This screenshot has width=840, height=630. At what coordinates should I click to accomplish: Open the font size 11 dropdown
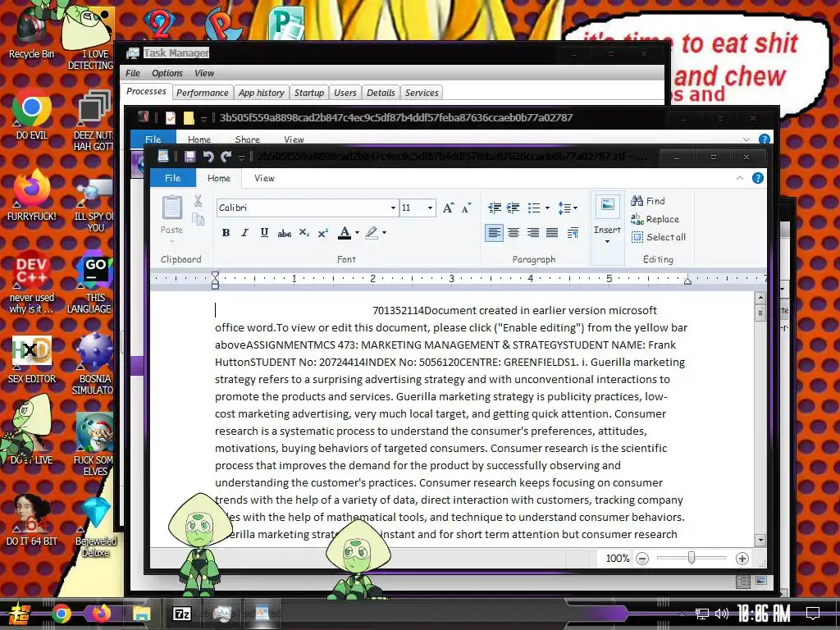[x=430, y=208]
